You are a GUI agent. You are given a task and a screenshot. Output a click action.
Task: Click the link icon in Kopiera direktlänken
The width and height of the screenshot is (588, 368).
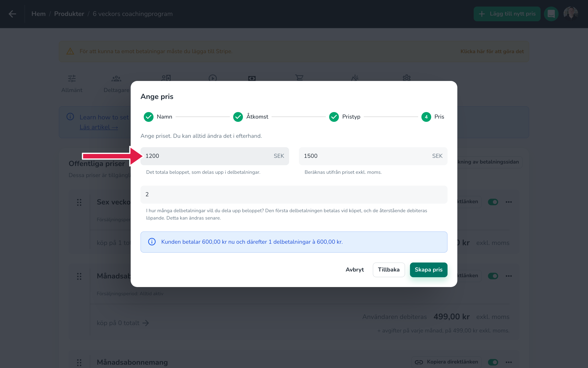419,362
